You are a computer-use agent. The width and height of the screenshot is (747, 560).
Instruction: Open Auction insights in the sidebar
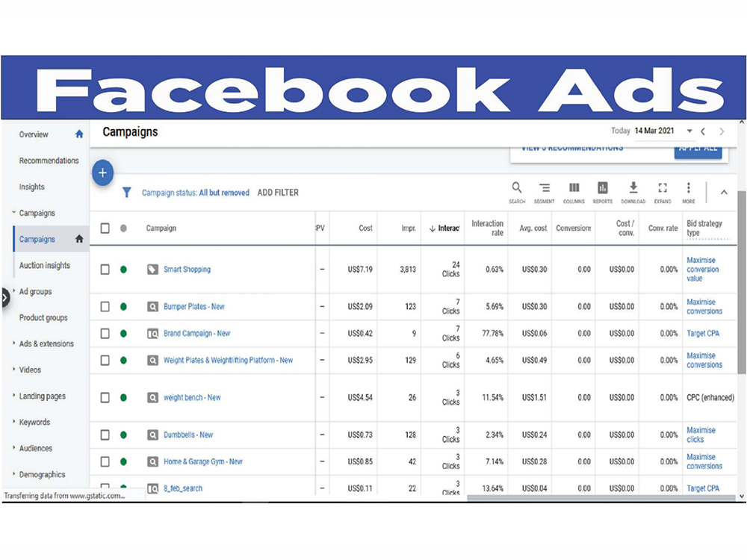(x=45, y=266)
